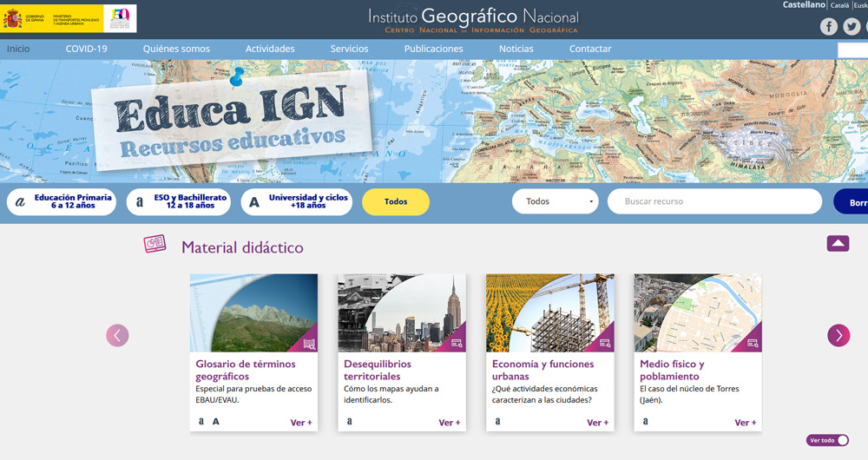Viewport: 868px width, 460px height.
Task: Click the Material didáctico heading
Action: pyautogui.click(x=242, y=246)
